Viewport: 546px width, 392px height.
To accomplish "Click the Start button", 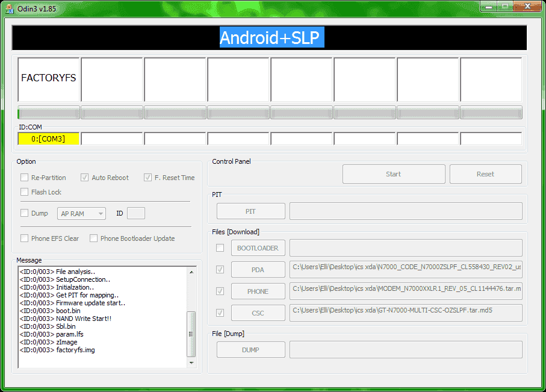I will [394, 174].
